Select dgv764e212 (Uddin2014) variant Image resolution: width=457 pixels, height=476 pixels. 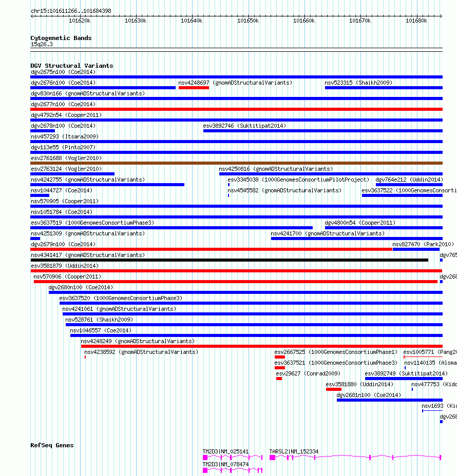[409, 180]
